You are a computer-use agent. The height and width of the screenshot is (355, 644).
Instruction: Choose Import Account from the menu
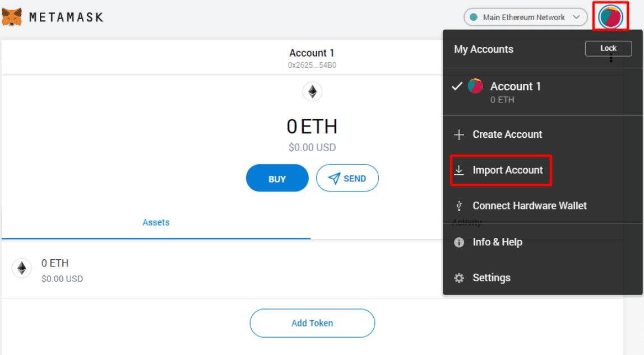tap(507, 170)
